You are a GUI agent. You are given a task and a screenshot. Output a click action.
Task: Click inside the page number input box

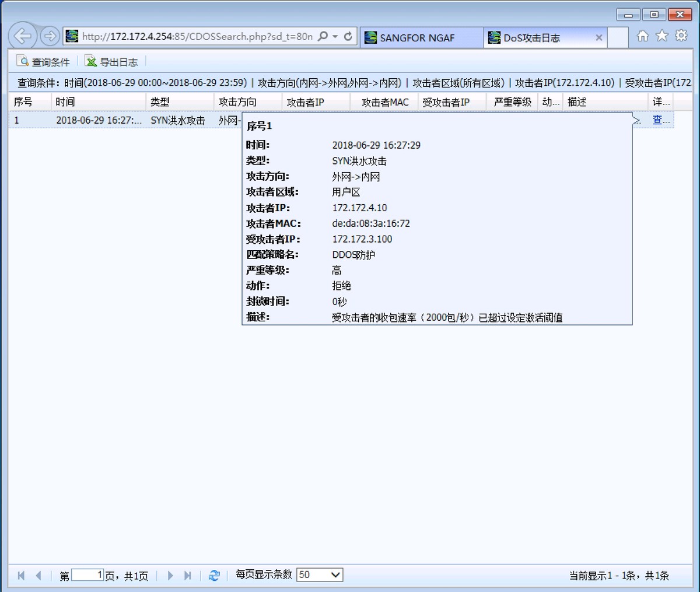87,575
